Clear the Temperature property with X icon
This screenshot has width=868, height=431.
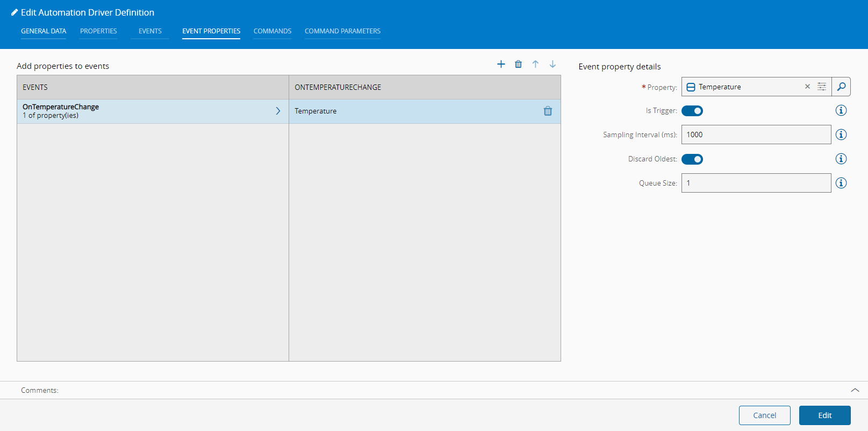[807, 87]
